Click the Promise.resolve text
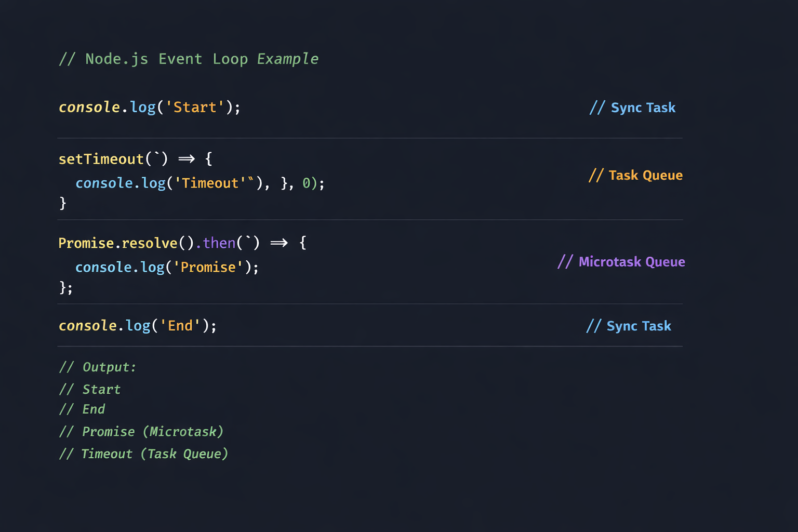Screen dimensions: 798x532 (x=118, y=243)
